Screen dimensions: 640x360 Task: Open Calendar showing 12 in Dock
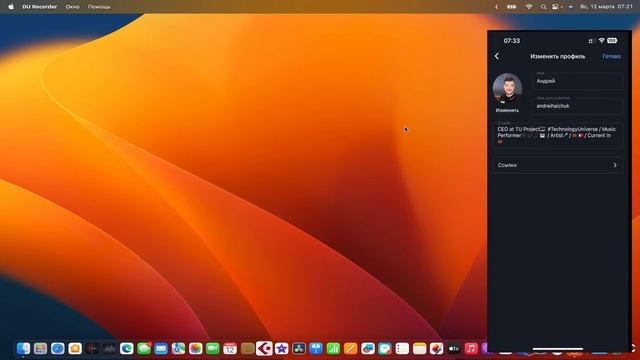click(230, 348)
